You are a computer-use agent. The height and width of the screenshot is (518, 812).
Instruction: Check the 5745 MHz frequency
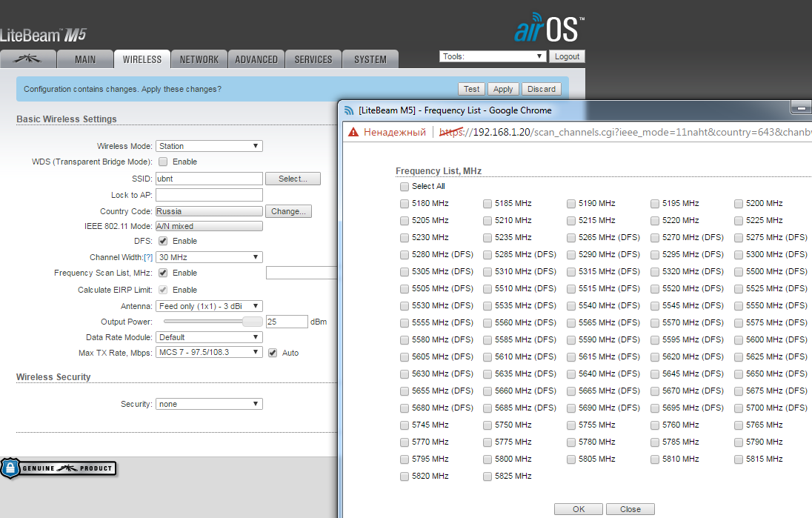pyautogui.click(x=404, y=425)
